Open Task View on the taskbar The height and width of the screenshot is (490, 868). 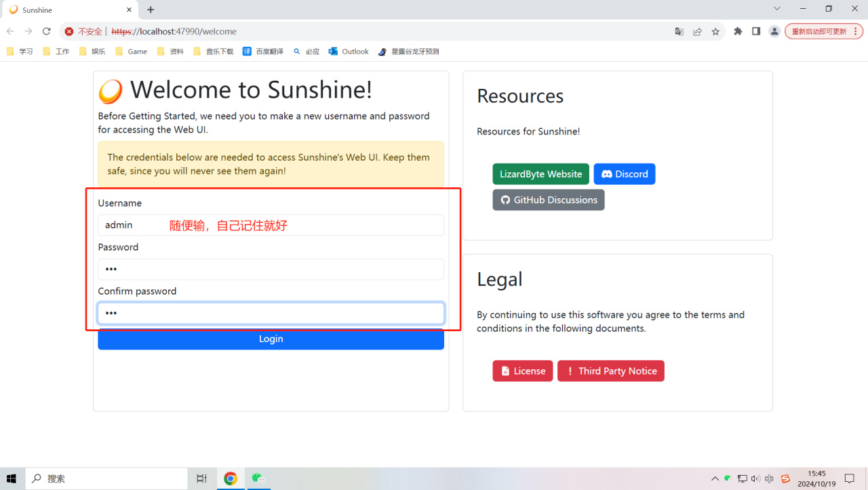pyautogui.click(x=201, y=478)
